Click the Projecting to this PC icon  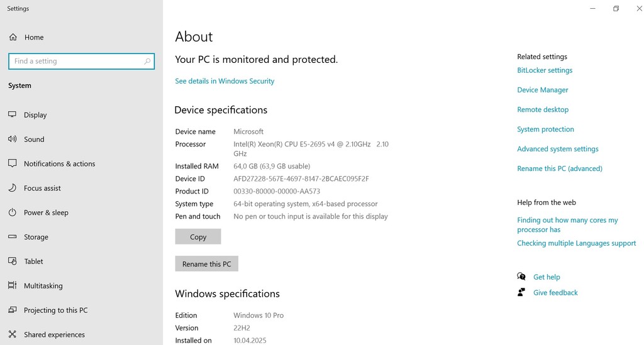(13, 310)
